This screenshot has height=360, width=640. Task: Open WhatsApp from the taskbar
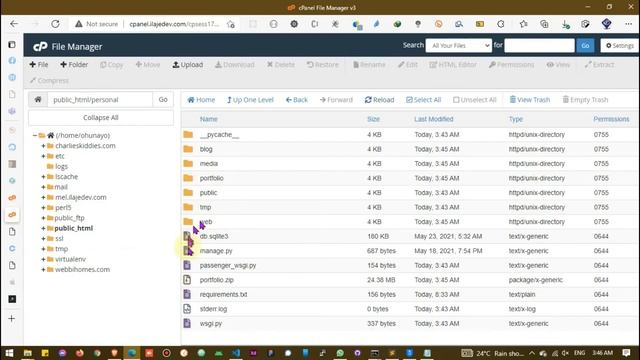coord(340,353)
